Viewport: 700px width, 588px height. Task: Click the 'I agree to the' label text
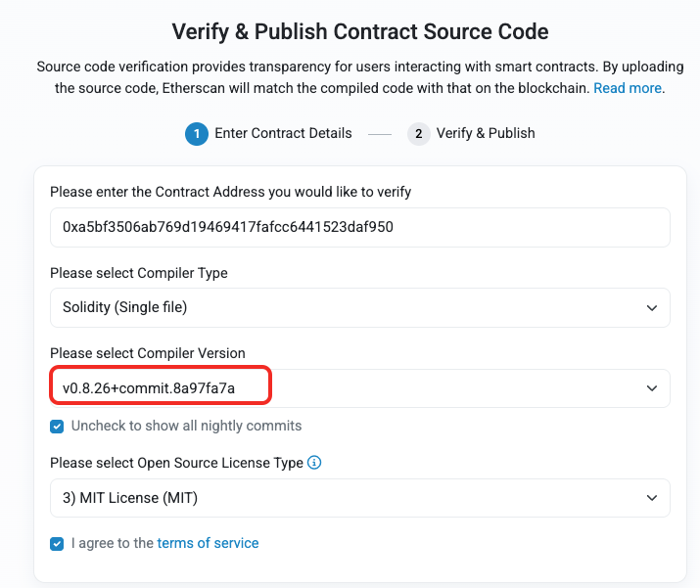coord(113,543)
